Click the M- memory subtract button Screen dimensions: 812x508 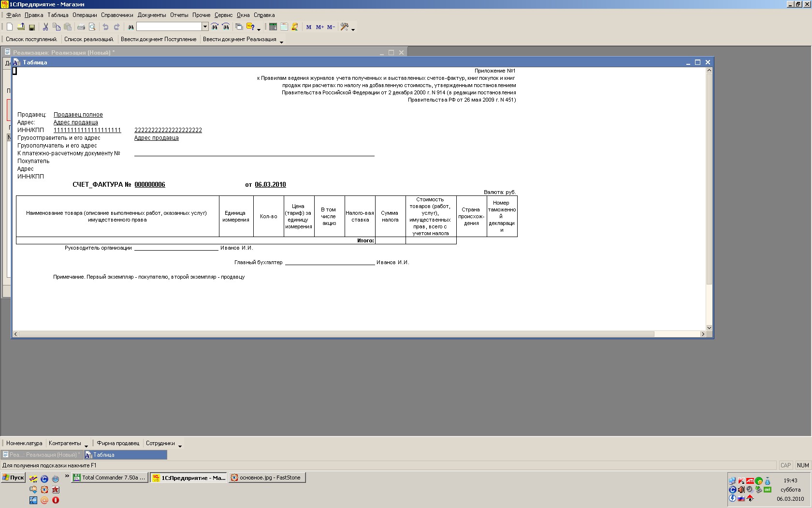[x=331, y=27]
